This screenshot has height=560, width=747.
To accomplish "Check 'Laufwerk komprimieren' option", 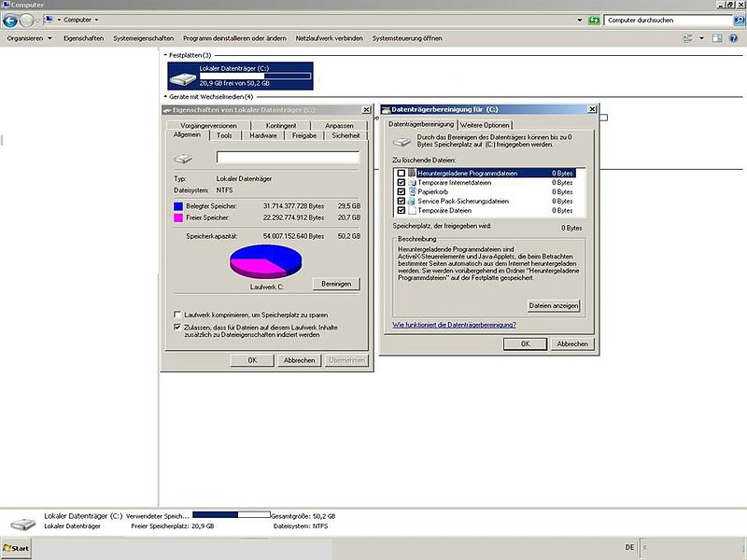I will (178, 315).
